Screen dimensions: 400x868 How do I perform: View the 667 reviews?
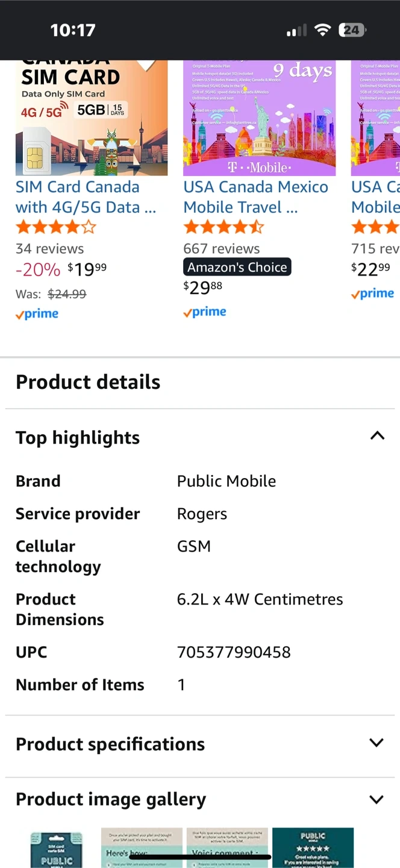coord(222,248)
